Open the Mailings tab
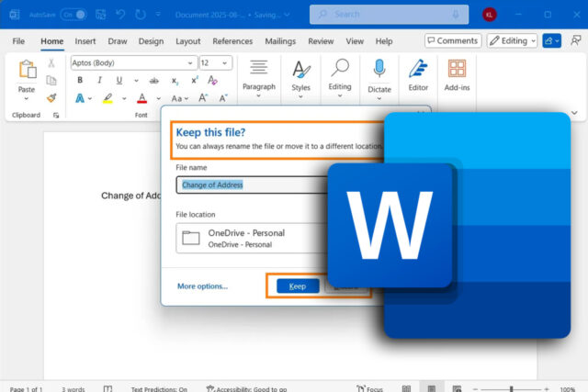Viewport: 588px width, 392px height. click(x=280, y=41)
